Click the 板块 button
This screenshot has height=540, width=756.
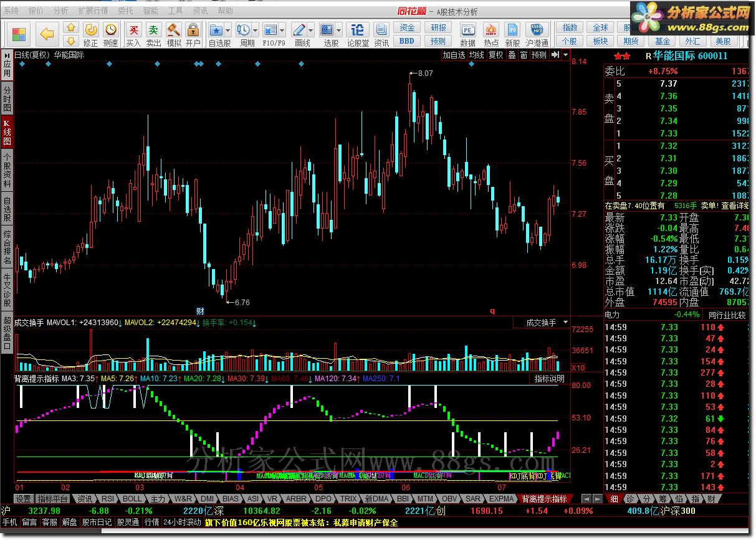point(600,41)
